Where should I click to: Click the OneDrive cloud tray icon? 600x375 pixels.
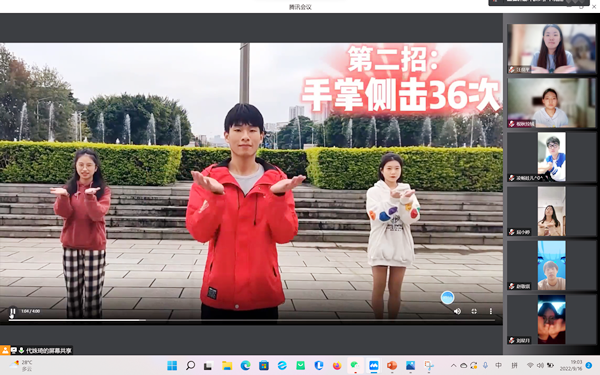pyautogui.click(x=463, y=365)
